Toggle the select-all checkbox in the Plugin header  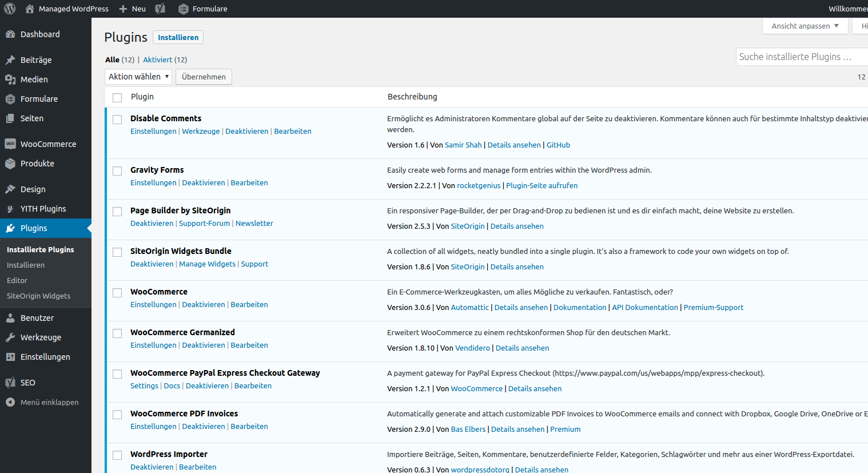point(117,98)
